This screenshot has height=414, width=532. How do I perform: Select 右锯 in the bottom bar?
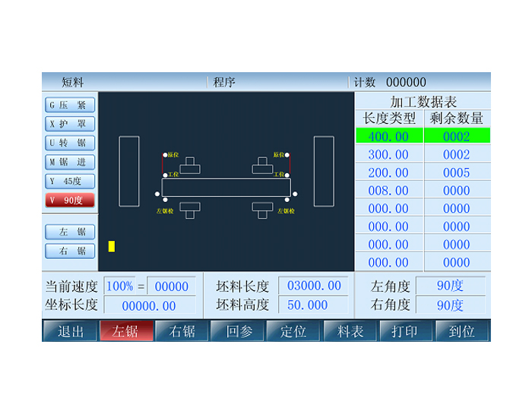tap(182, 331)
